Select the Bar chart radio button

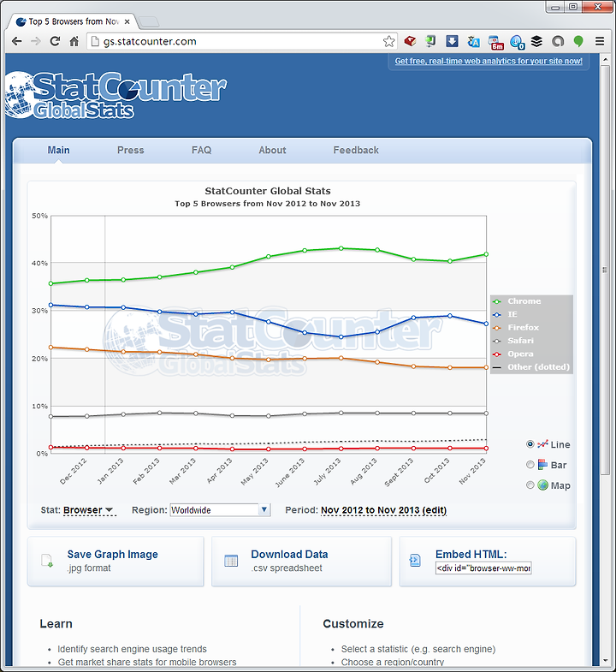pos(530,465)
